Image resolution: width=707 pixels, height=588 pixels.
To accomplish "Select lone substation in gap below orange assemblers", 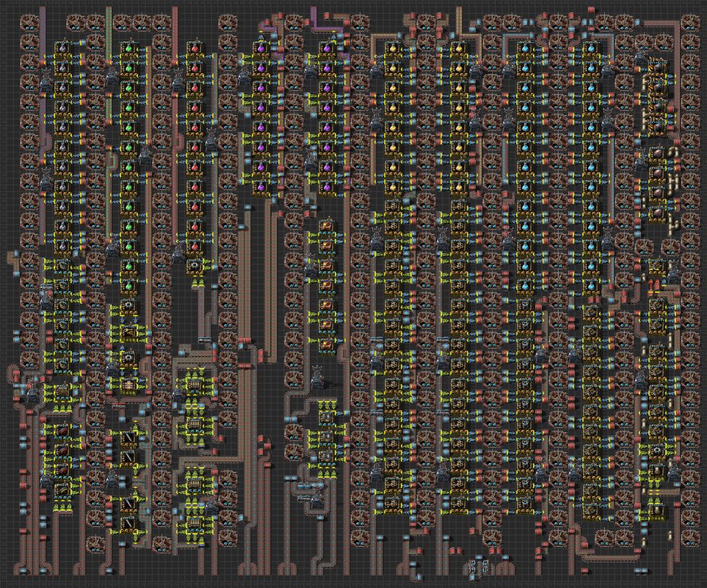I will [x=318, y=377].
